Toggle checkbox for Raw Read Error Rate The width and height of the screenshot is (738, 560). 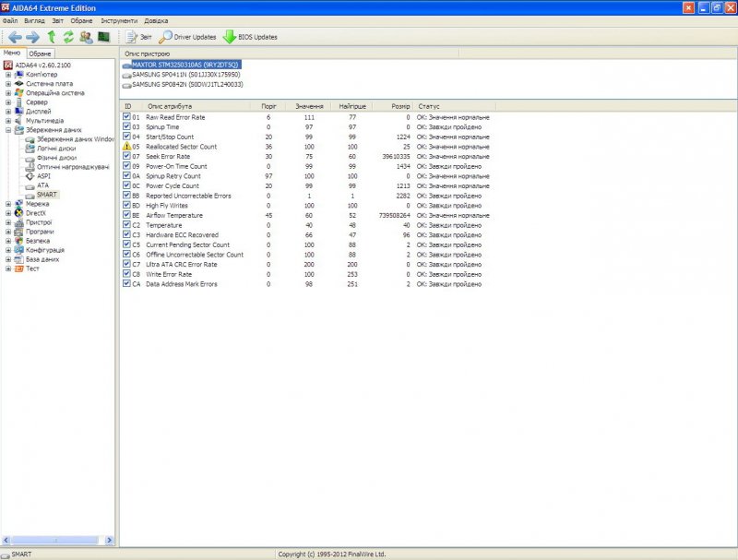127,117
